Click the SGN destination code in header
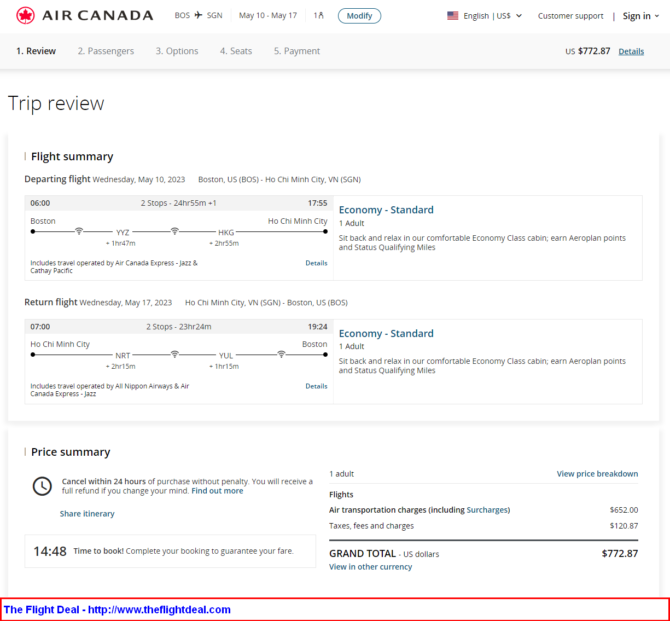 pos(215,15)
